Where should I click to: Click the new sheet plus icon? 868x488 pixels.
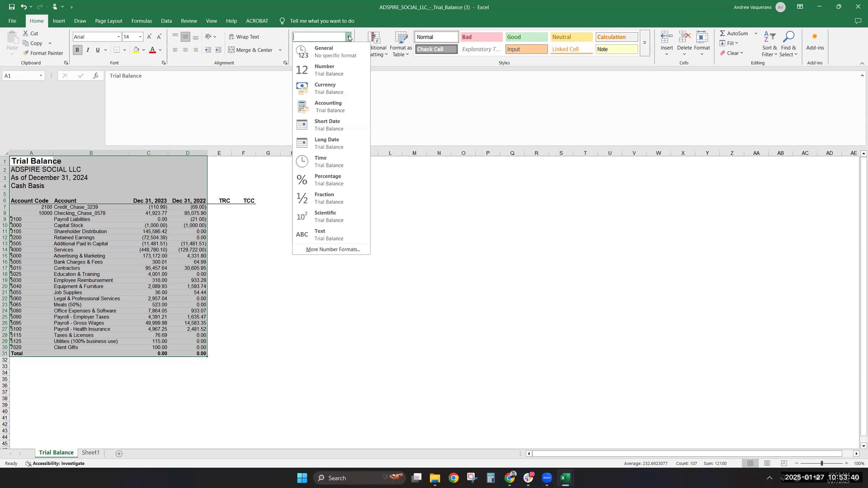(119, 453)
